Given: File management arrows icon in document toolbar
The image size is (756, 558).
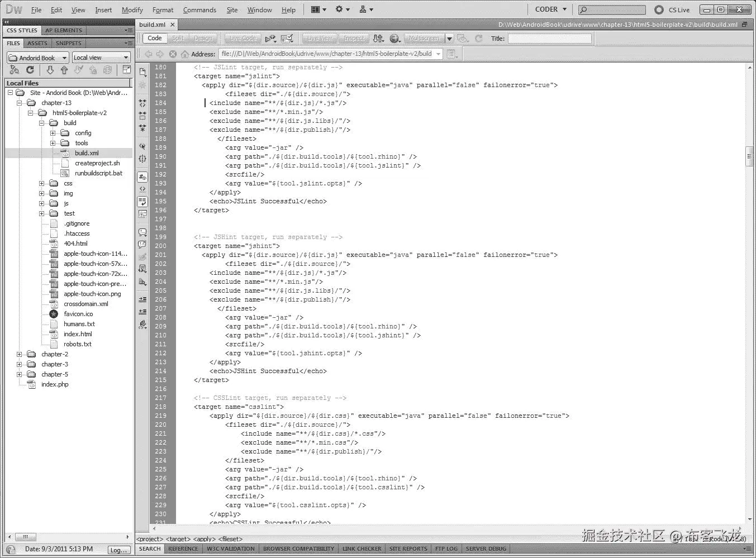Looking at the screenshot, I should point(378,39).
